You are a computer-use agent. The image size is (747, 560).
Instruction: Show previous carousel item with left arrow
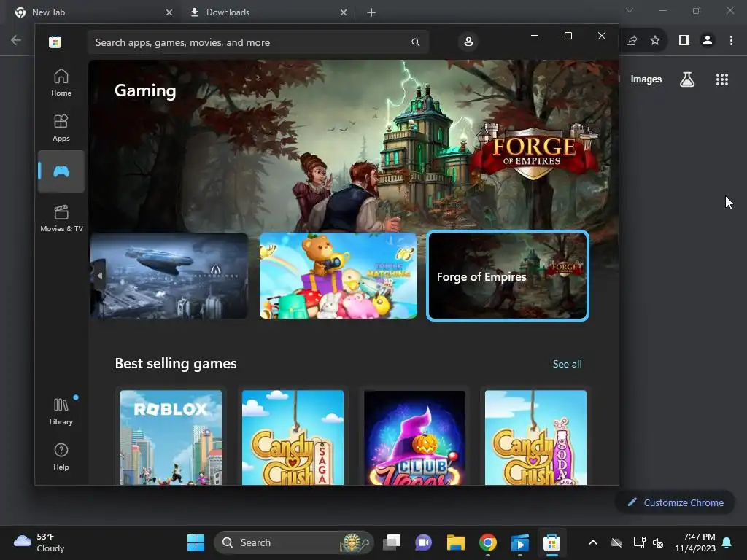point(99,276)
